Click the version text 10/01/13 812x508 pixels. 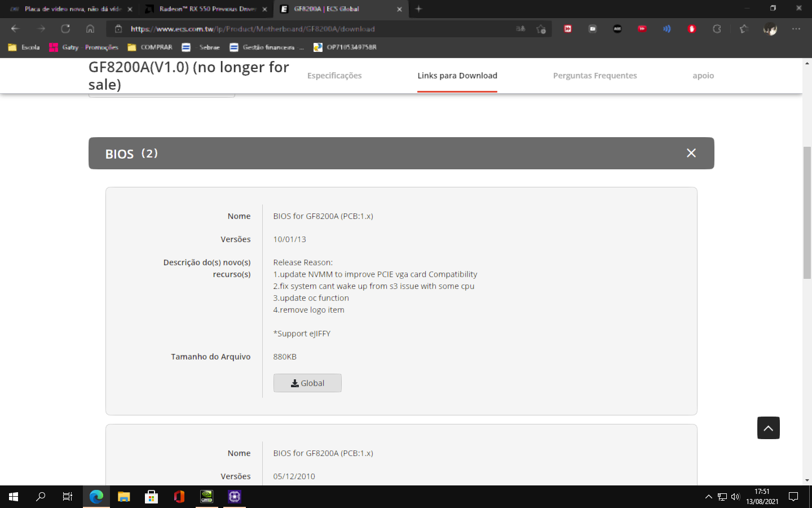[x=290, y=239]
